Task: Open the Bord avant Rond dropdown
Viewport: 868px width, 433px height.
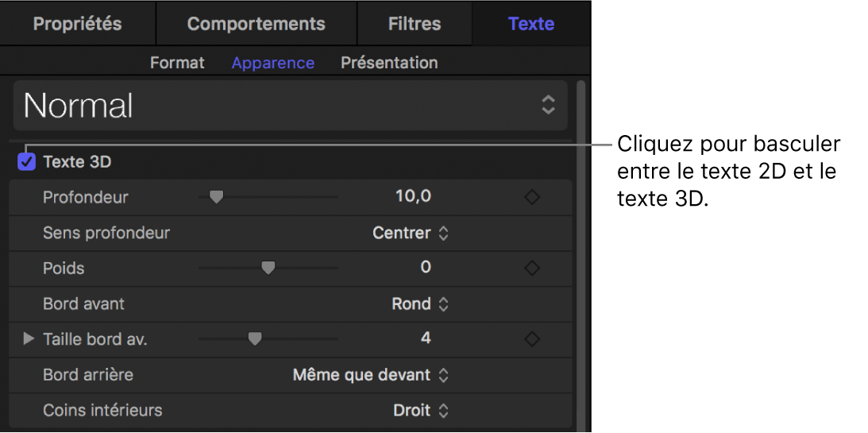Action: 420,304
